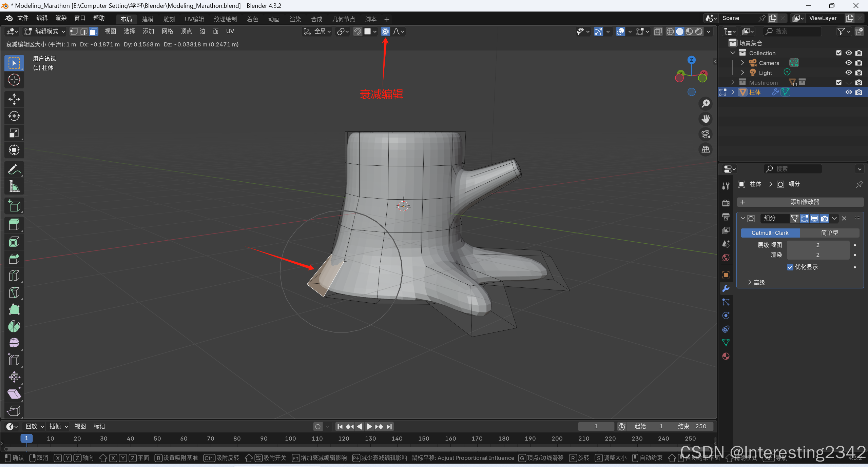The width and height of the screenshot is (868, 467).
Task: Switch to face select mode
Action: [x=94, y=32]
